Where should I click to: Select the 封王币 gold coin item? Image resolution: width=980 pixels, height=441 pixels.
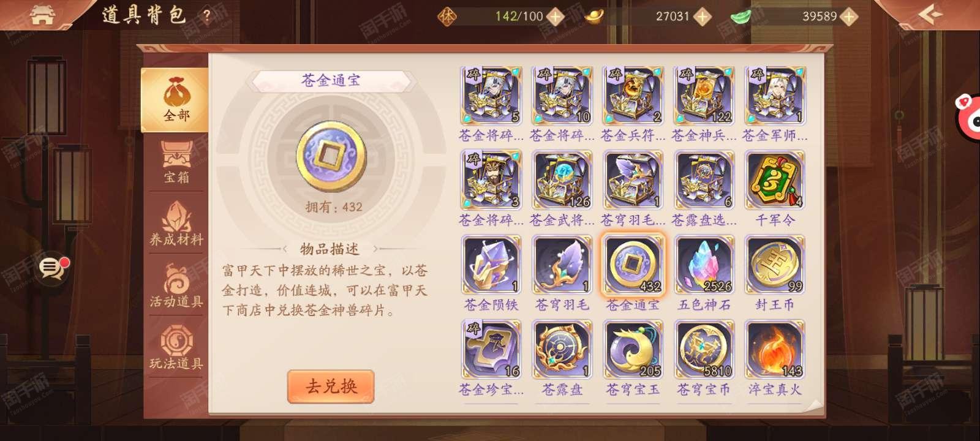click(x=774, y=265)
